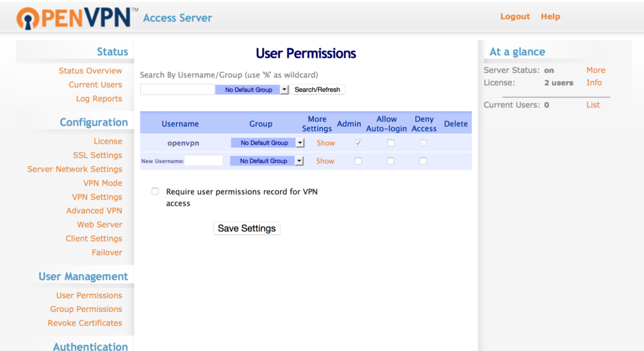Toggle Deny Access for openvpn user
The width and height of the screenshot is (644, 351).
[x=423, y=143]
